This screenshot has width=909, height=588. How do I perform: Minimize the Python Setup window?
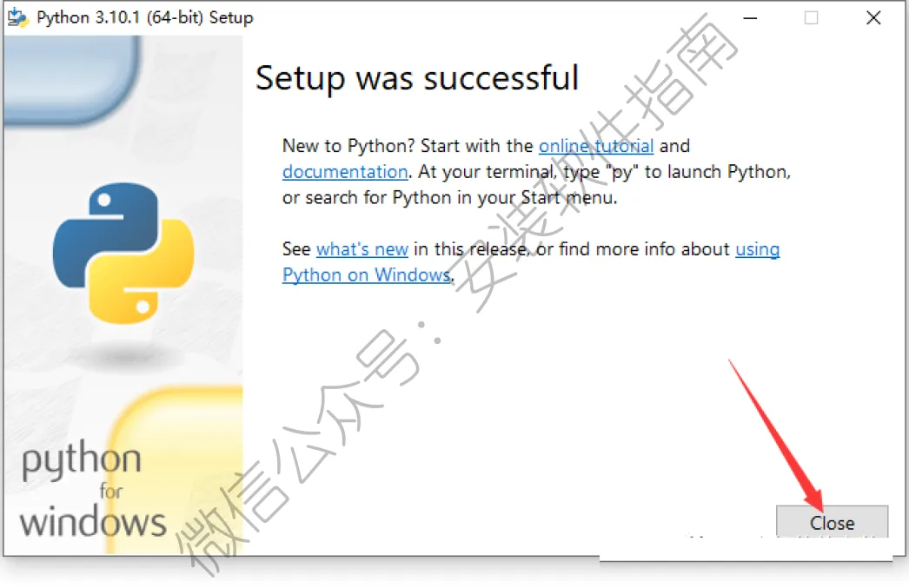click(x=750, y=18)
